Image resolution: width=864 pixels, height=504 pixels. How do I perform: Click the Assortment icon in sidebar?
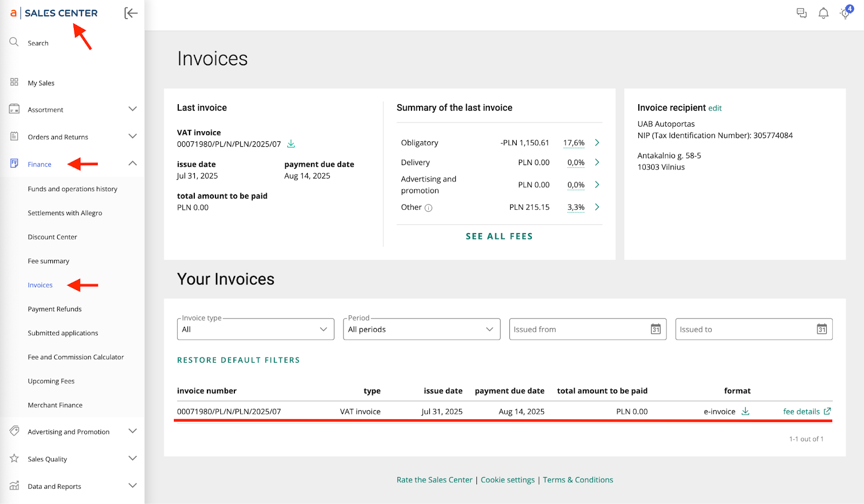14,109
